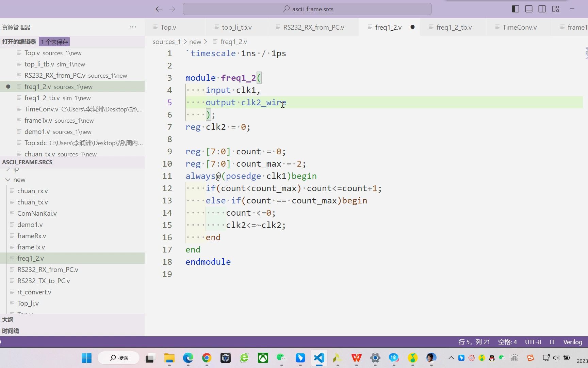The image size is (588, 368).
Task: Click cursor position 行 5, 列 21
Action: (x=474, y=342)
